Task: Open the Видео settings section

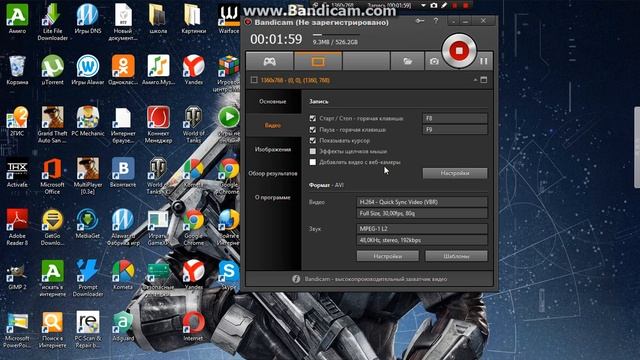Action: tap(273, 125)
